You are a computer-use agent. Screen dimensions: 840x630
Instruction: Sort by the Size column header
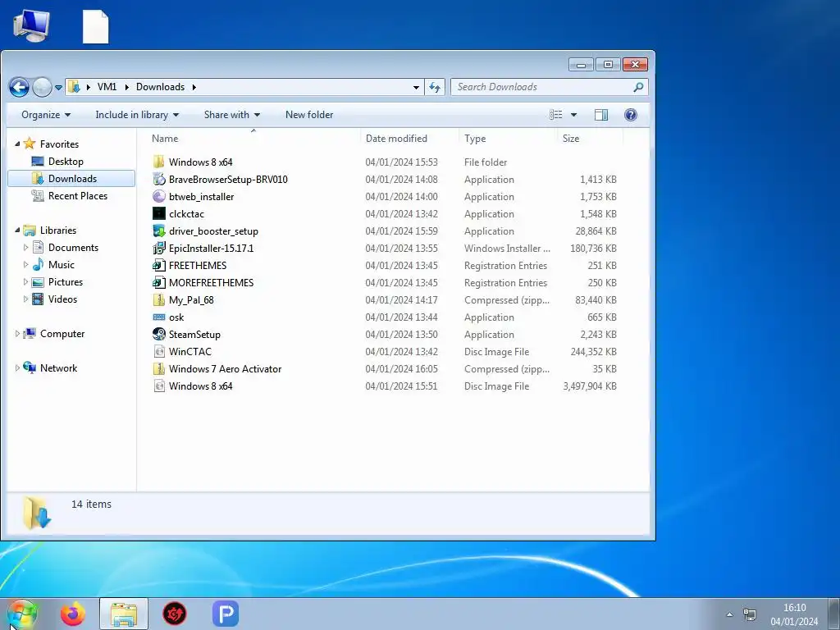click(590, 138)
